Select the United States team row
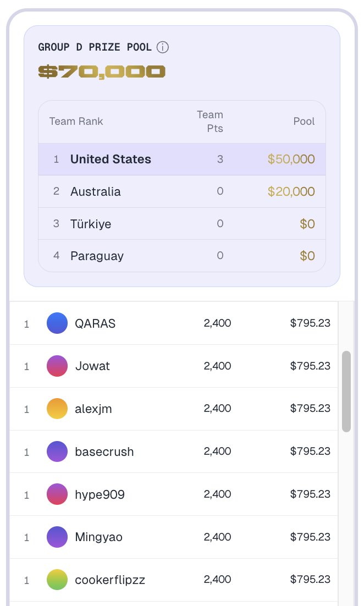This screenshot has height=606, width=364. [x=182, y=159]
